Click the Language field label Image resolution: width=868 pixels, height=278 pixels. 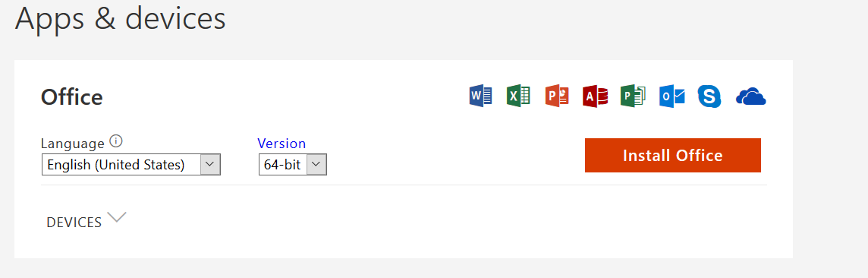[x=73, y=144]
